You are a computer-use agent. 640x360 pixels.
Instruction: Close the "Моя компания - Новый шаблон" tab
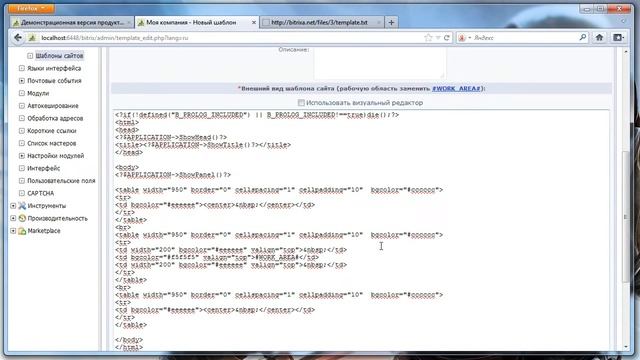(253, 22)
